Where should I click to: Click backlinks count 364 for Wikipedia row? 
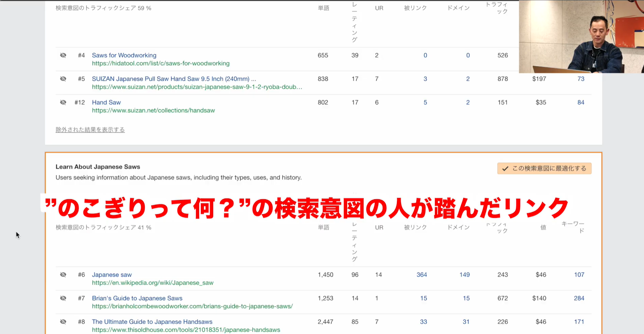tap(421, 274)
